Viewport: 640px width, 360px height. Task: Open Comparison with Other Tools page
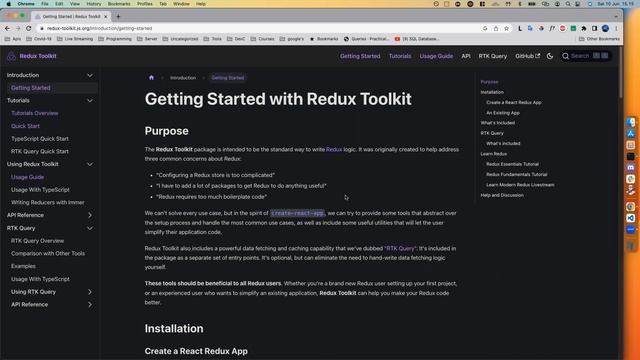click(x=48, y=253)
